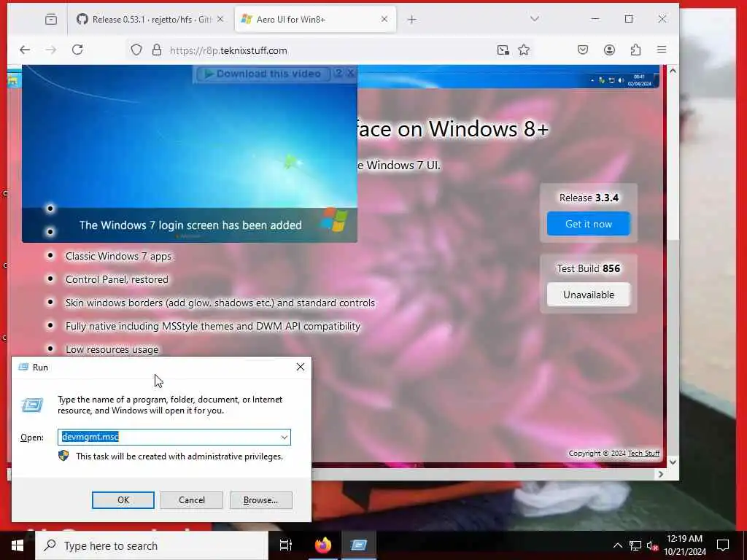Open a new tab with plus button
This screenshot has height=560, width=747.
pyautogui.click(x=412, y=20)
